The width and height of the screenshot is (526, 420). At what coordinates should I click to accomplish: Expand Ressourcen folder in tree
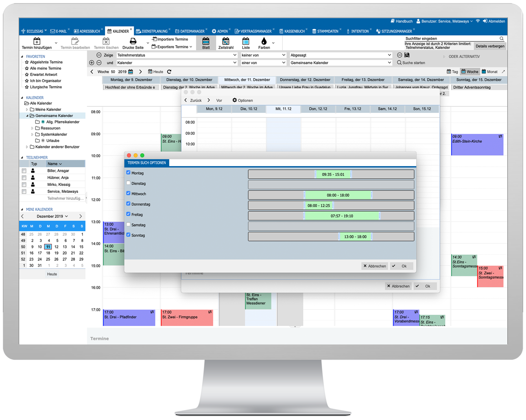(x=32, y=128)
